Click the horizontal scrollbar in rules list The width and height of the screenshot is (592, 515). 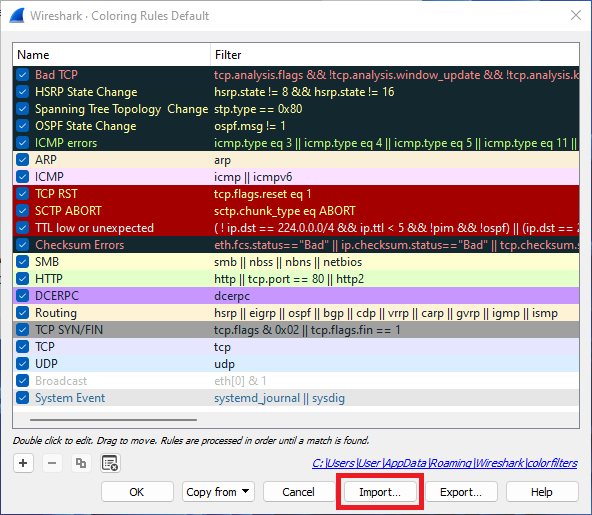point(113,419)
